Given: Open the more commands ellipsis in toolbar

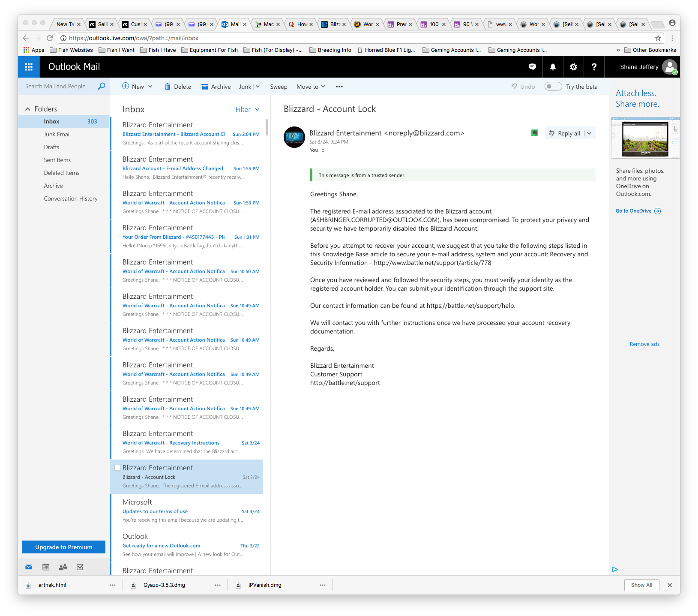Looking at the screenshot, I should point(339,87).
